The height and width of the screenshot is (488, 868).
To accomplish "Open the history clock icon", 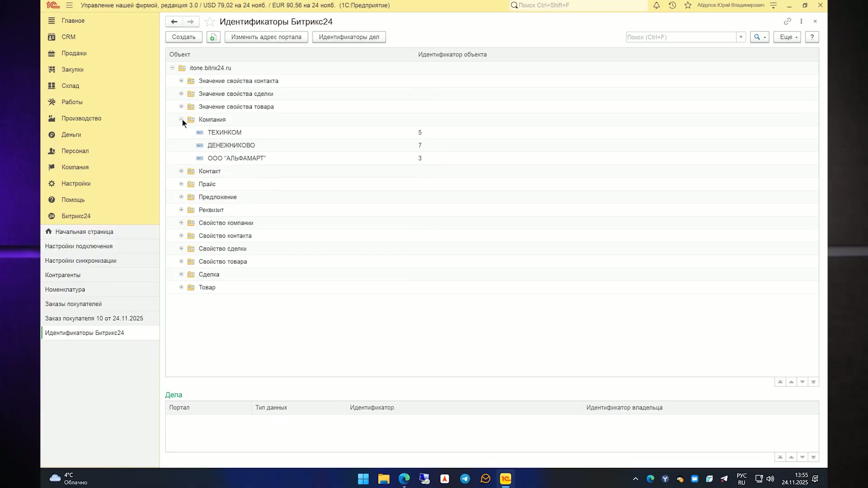I will [672, 5].
